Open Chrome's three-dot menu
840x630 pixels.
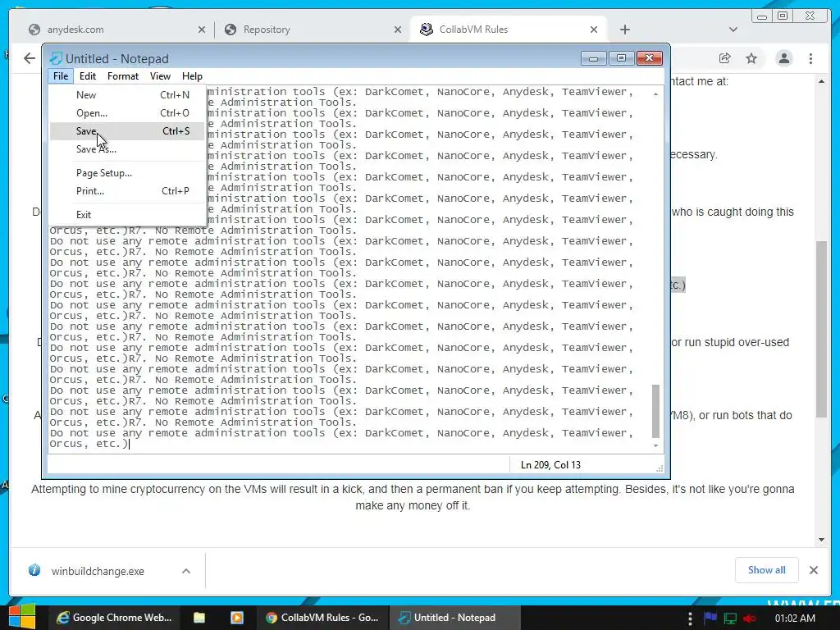point(810,58)
